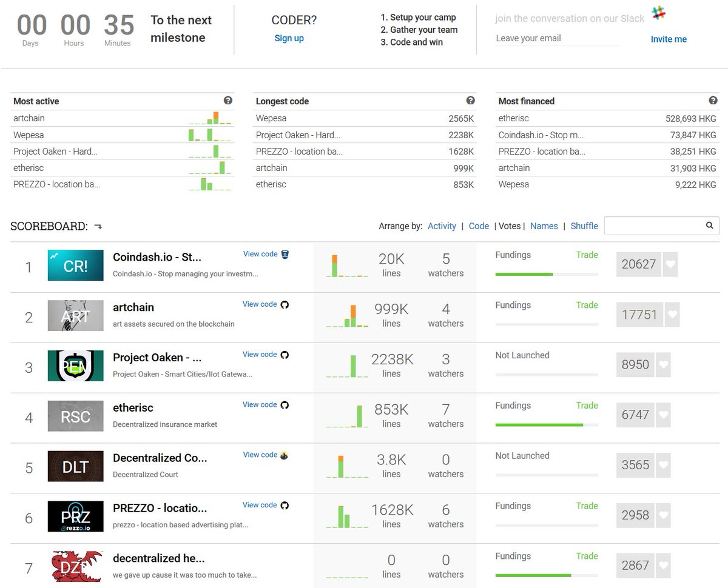The image size is (728, 588).
Task: Open artchain ART project thumbnail
Action: [76, 316]
